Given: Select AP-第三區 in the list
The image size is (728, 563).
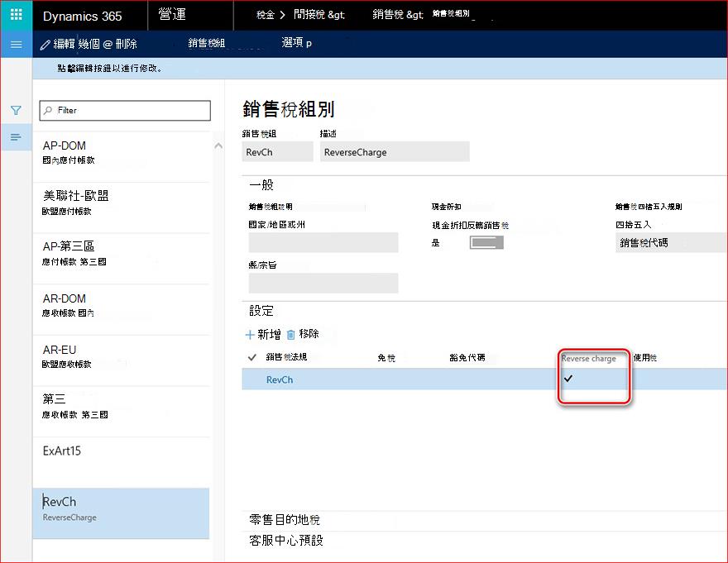Looking at the screenshot, I should pos(121,259).
